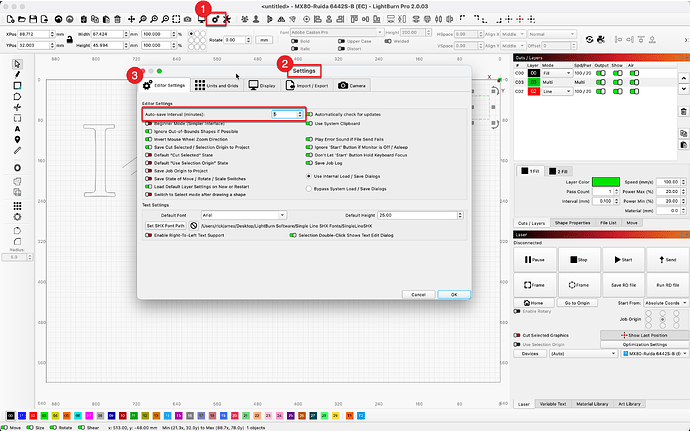Image resolution: width=690 pixels, height=431 pixels.
Task: Click the Set SHX Font Path button
Action: click(x=165, y=226)
